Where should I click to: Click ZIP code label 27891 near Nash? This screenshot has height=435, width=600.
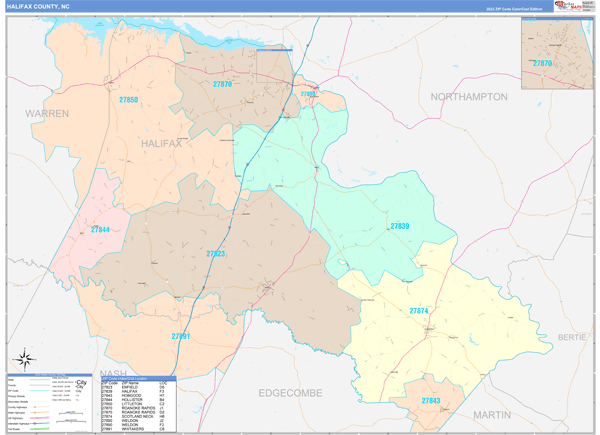coord(181,337)
